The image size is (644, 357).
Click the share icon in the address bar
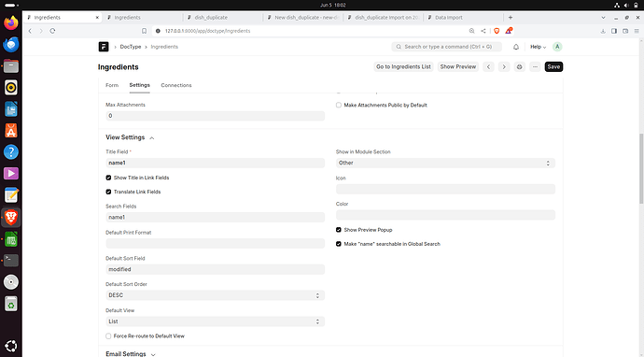pos(483,31)
